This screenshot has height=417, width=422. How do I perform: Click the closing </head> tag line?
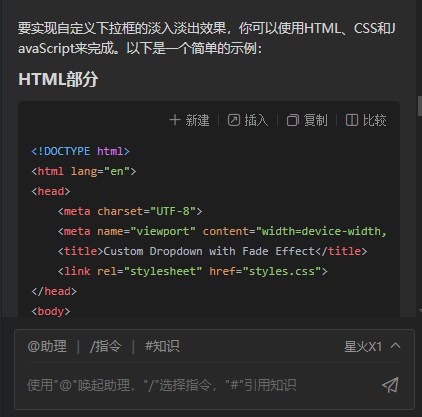click(x=54, y=291)
